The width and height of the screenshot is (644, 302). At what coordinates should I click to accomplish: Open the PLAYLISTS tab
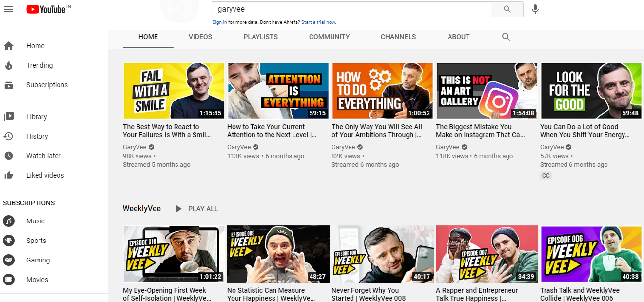coord(261,37)
